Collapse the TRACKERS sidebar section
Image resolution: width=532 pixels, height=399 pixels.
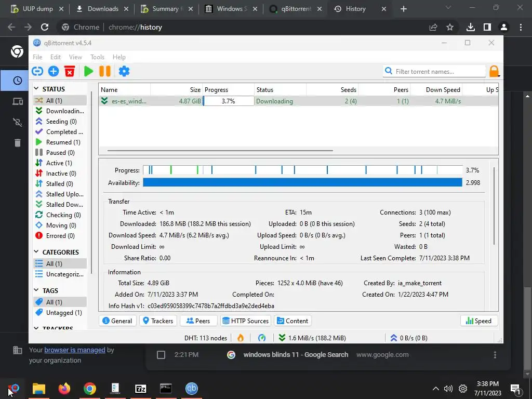click(x=36, y=328)
